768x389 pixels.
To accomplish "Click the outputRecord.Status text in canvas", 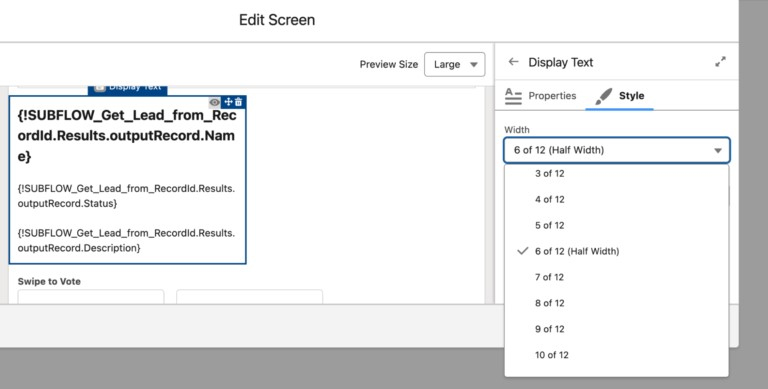I will coord(67,203).
